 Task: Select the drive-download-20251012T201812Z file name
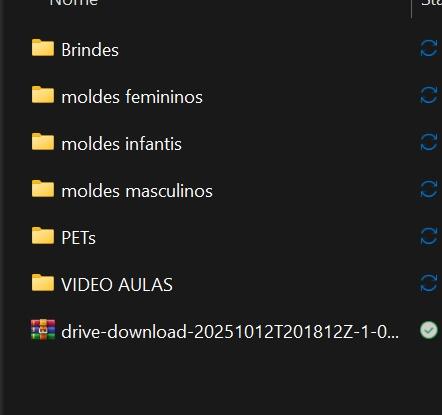pos(230,332)
